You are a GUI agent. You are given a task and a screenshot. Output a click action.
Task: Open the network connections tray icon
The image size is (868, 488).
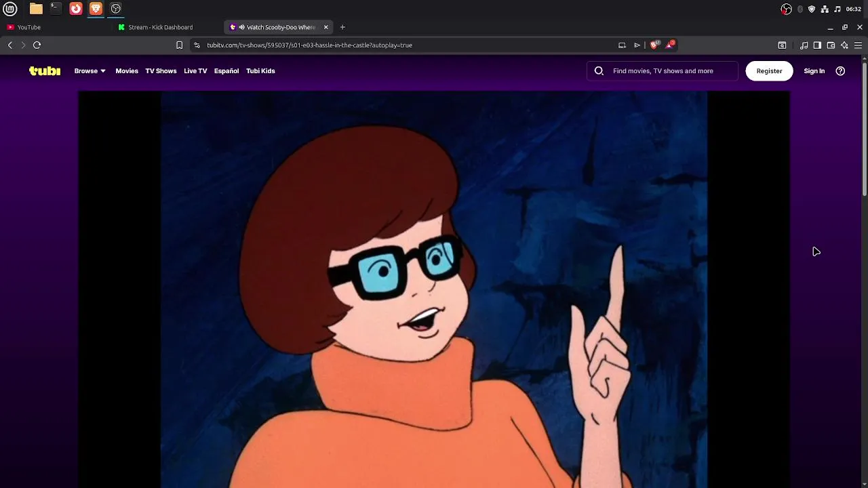(x=825, y=9)
